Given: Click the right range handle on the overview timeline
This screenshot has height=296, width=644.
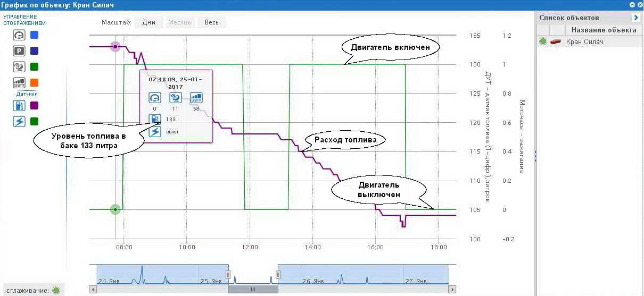Looking at the screenshot, I should (278, 274).
